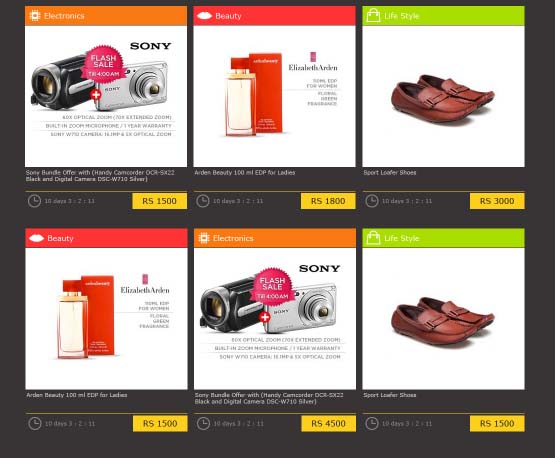Click the clock icon beside RS 3000 price

372,201
